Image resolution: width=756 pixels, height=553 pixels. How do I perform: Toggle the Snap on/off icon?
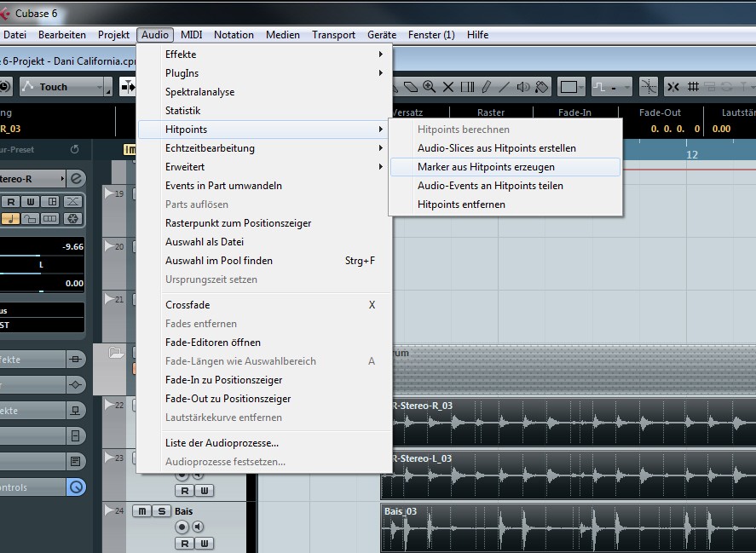coord(673,87)
